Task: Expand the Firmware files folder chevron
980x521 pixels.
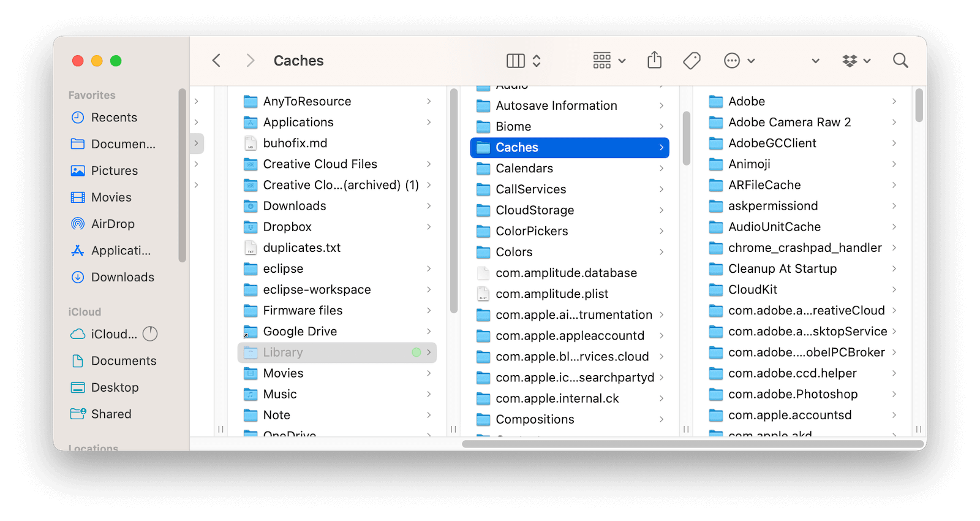Action: pyautogui.click(x=429, y=311)
